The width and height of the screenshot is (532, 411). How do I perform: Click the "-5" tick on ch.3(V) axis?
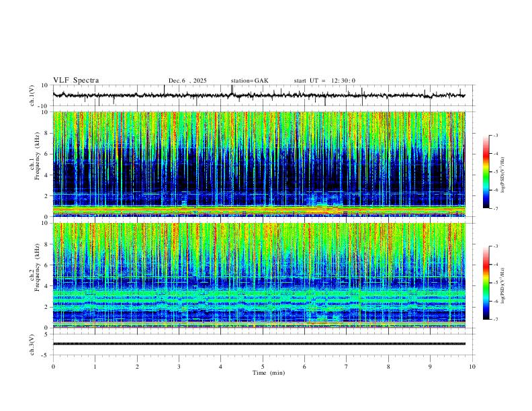pyautogui.click(x=46, y=355)
